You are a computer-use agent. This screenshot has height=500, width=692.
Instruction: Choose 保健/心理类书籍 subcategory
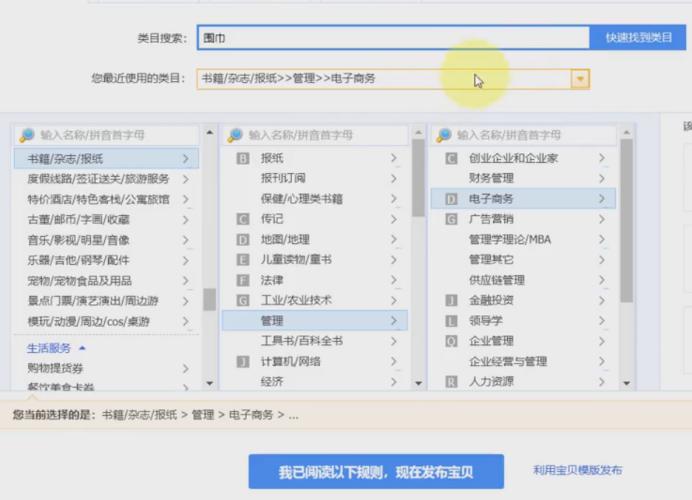(x=315, y=199)
